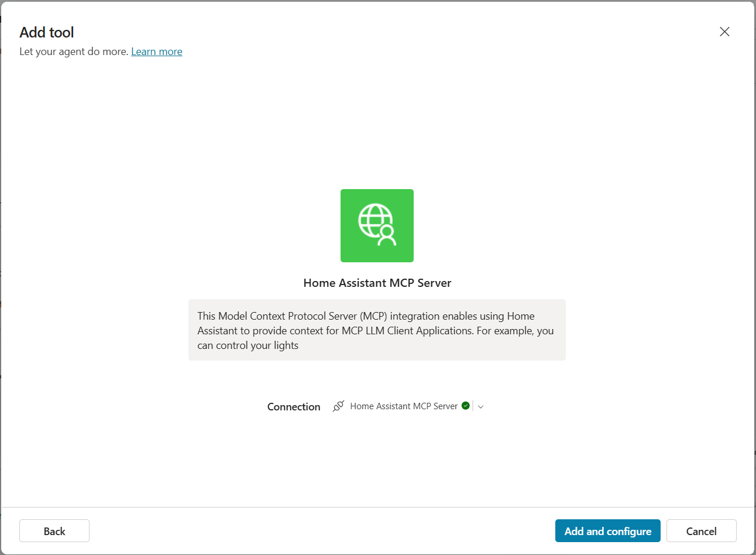Click the Cancel button
The width and height of the screenshot is (756, 555).
click(701, 531)
